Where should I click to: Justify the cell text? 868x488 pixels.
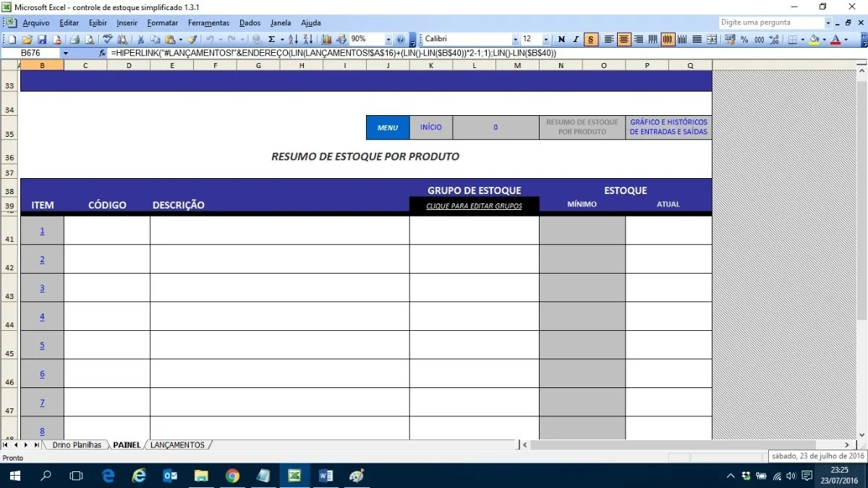pyautogui.click(x=697, y=39)
